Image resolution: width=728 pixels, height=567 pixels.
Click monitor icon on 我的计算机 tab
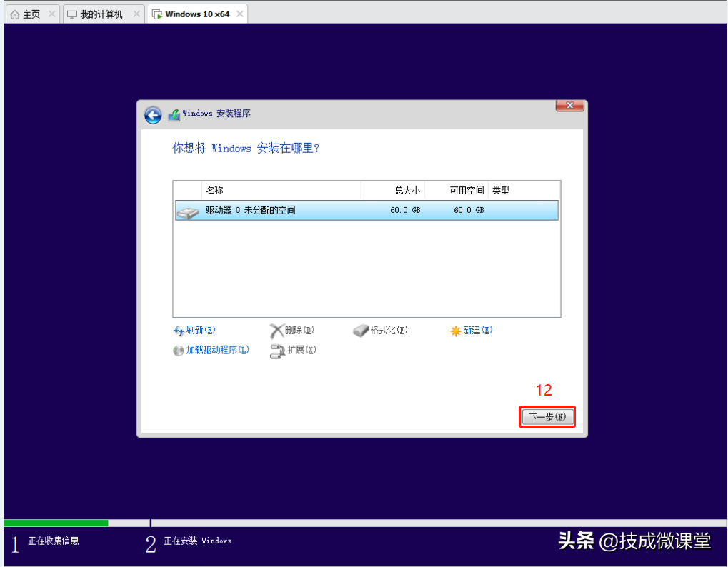[x=72, y=14]
